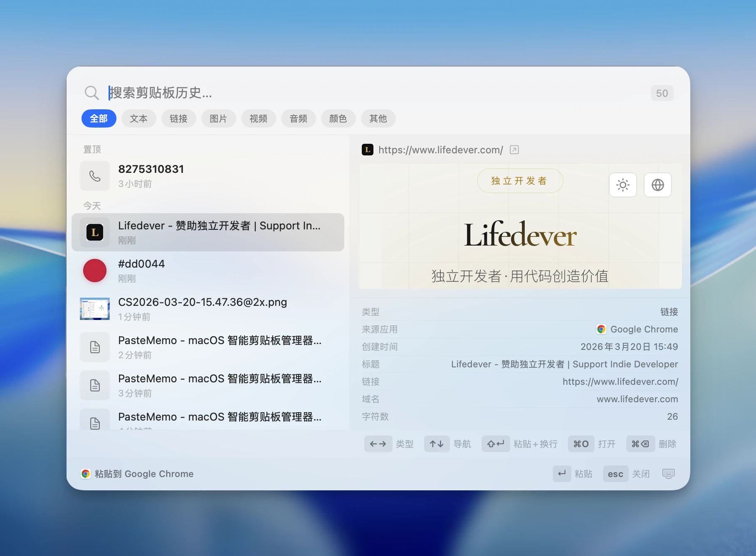Click the 粘贴到 Google Chrome label
The height and width of the screenshot is (556, 756).
click(144, 474)
